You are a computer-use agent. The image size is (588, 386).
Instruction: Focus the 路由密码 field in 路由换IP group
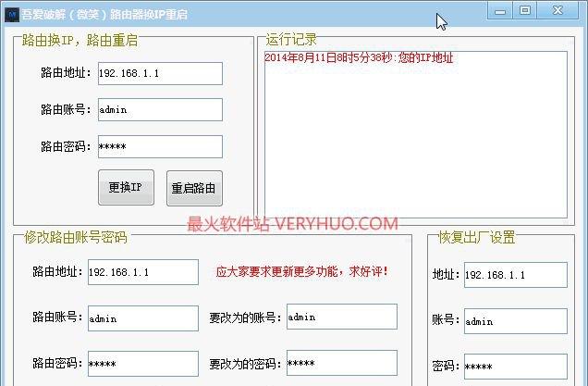160,146
